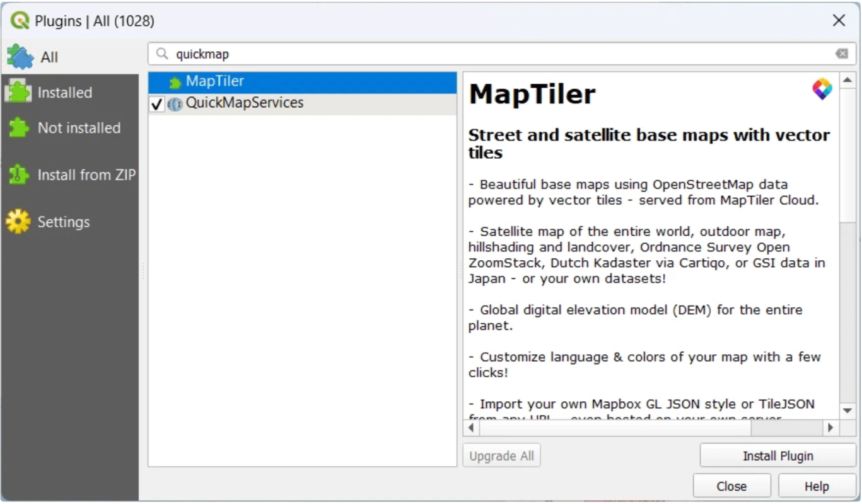Click the green Installed plugins puzzle icon

pyautogui.click(x=19, y=92)
